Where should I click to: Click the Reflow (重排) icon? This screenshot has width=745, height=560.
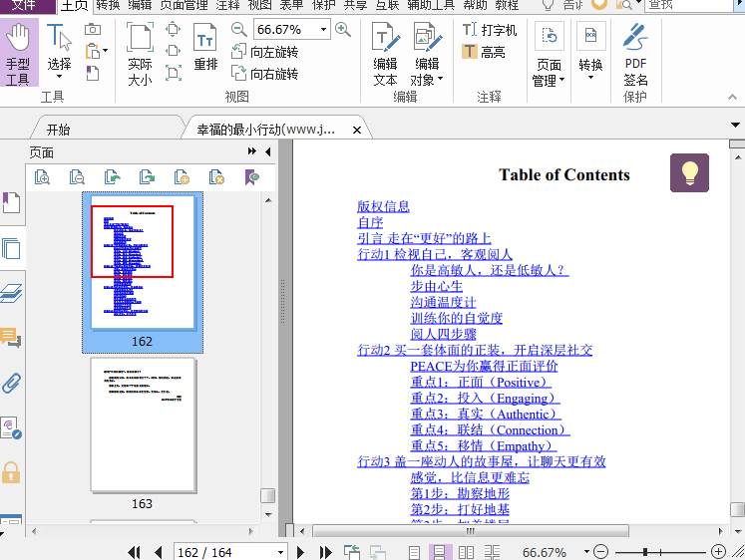point(205,49)
